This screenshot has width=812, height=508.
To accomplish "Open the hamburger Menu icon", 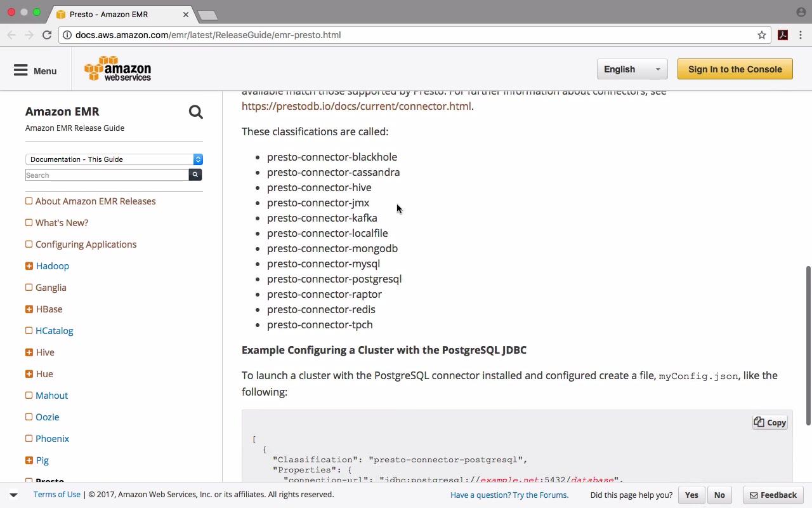I will tap(21, 70).
